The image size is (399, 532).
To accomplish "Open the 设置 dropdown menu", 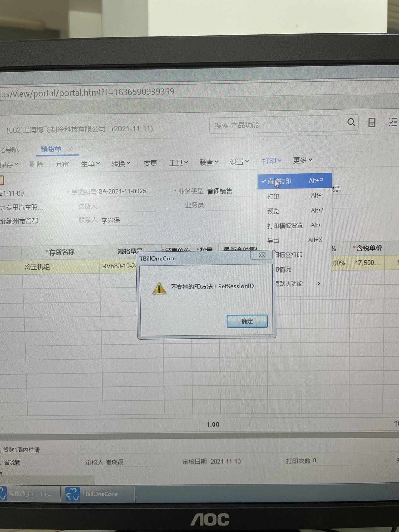I will [239, 162].
